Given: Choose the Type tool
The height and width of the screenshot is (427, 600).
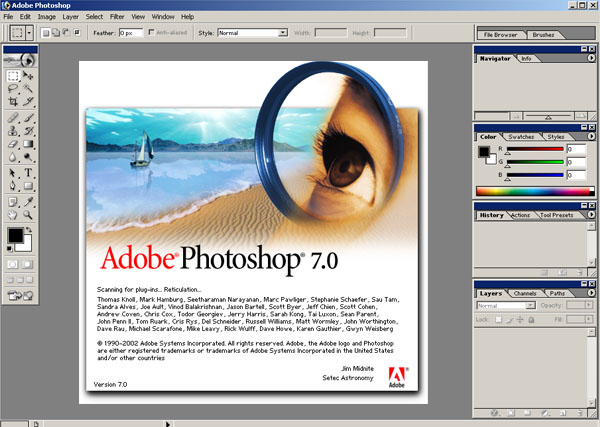Looking at the screenshot, I should point(28,173).
